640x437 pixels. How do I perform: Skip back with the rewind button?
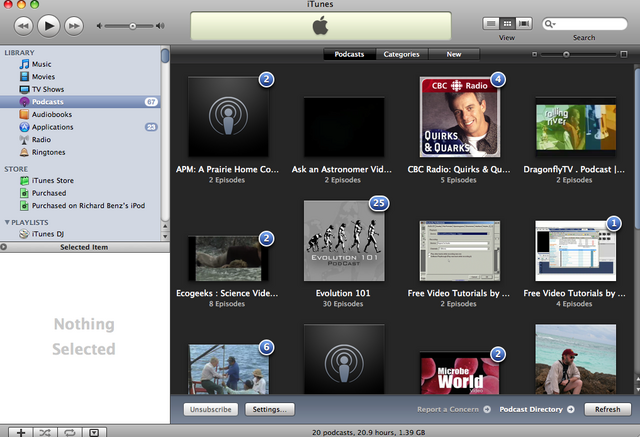[x=24, y=26]
